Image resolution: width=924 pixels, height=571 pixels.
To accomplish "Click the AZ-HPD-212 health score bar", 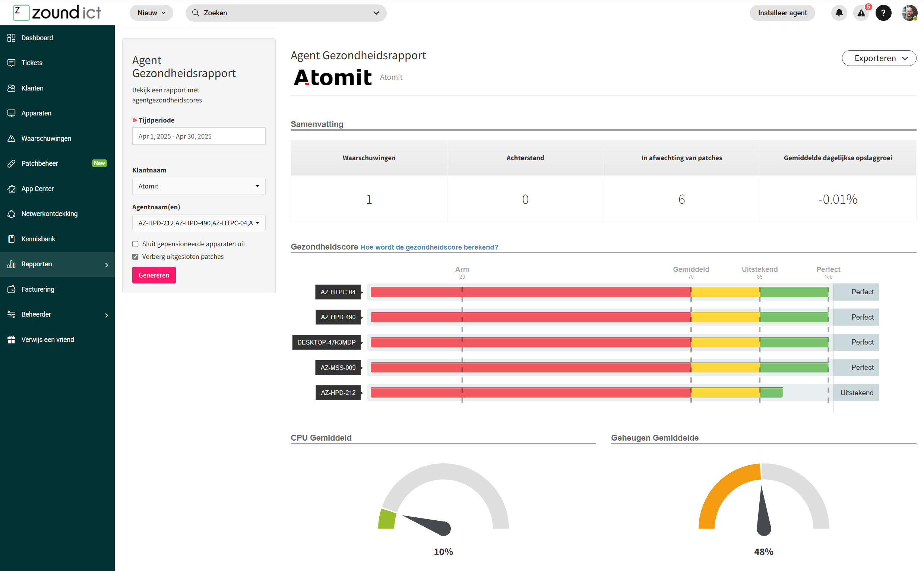I will tap(576, 393).
